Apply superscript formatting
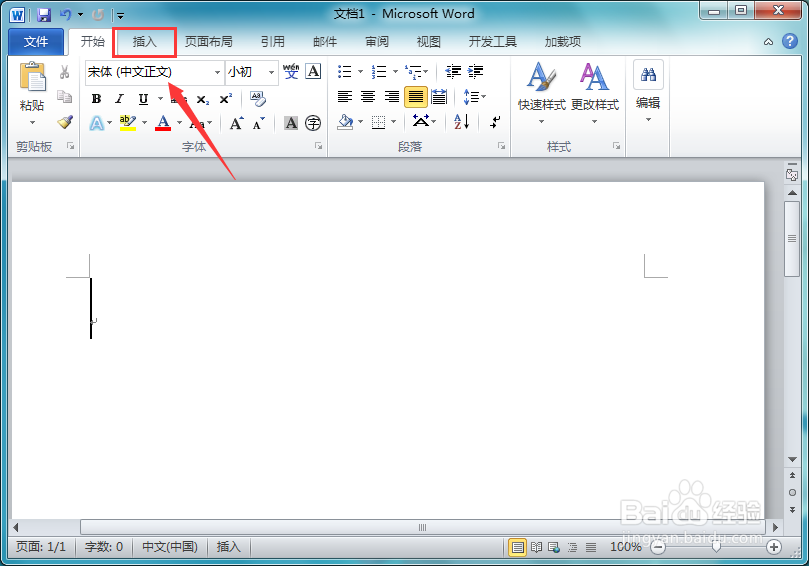 [226, 99]
